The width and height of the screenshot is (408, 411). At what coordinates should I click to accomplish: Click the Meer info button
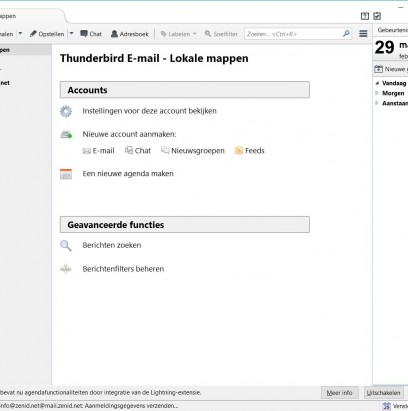339,393
